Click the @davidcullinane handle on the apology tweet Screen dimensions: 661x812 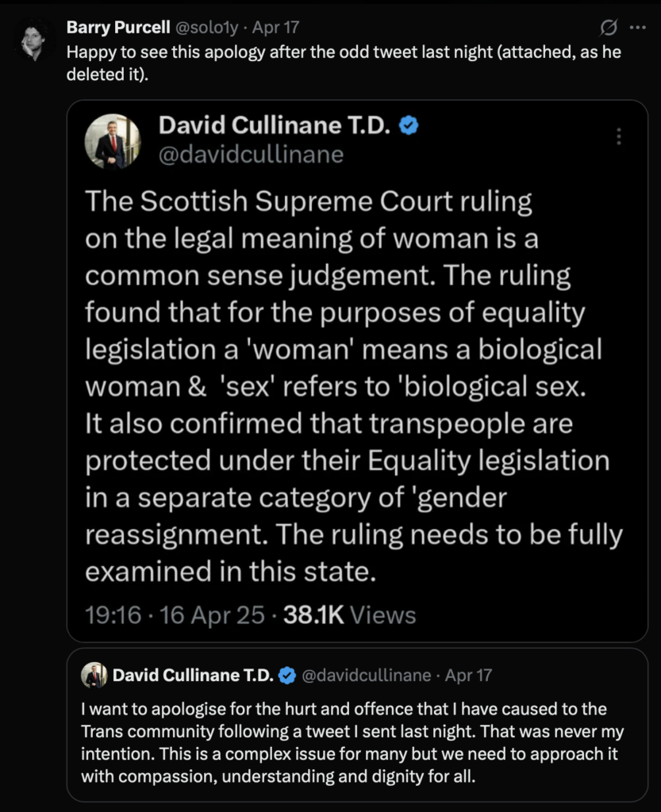(x=369, y=675)
